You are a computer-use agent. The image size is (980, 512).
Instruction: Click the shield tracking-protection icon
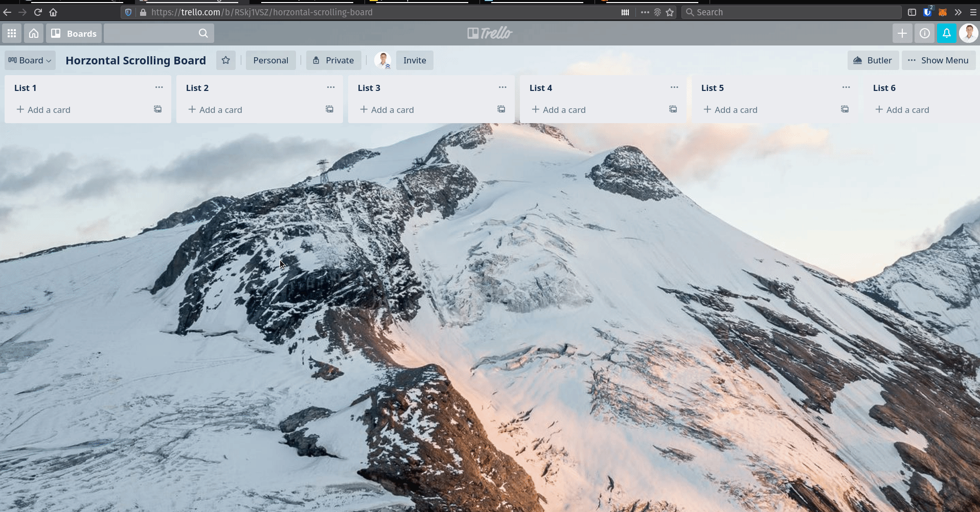click(128, 12)
